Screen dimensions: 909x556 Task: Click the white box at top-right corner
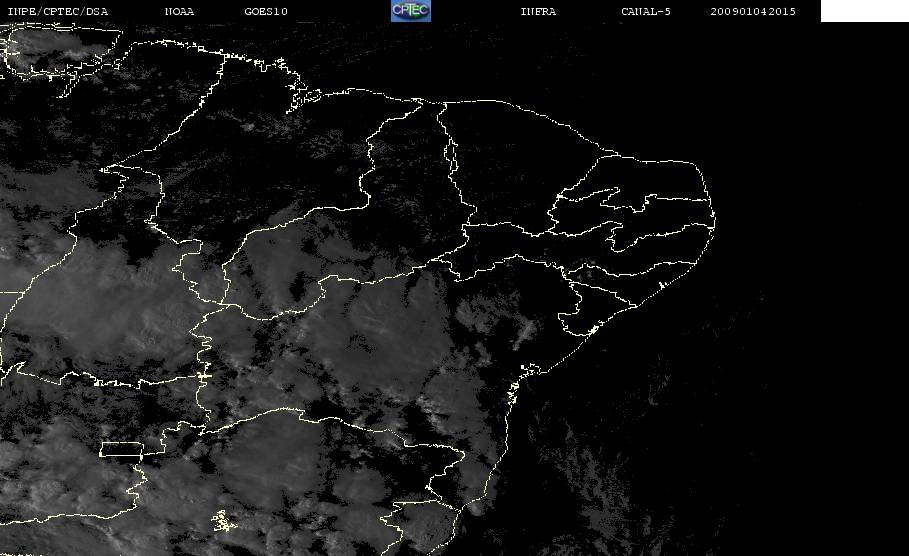coord(865,10)
